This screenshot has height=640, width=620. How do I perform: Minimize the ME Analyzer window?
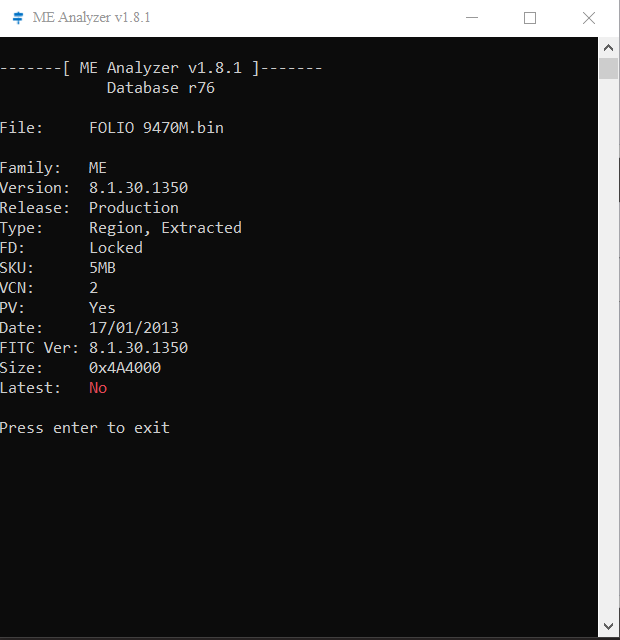click(472, 18)
